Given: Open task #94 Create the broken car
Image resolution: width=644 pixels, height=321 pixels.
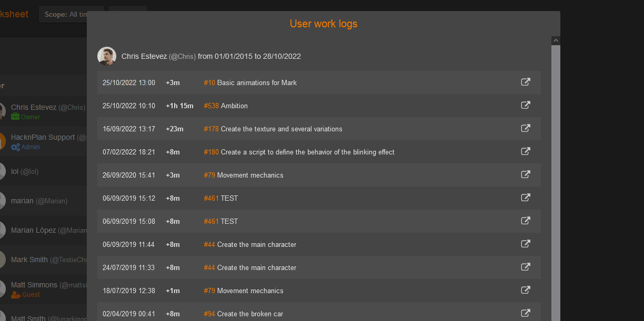Looking at the screenshot, I should [243, 314].
